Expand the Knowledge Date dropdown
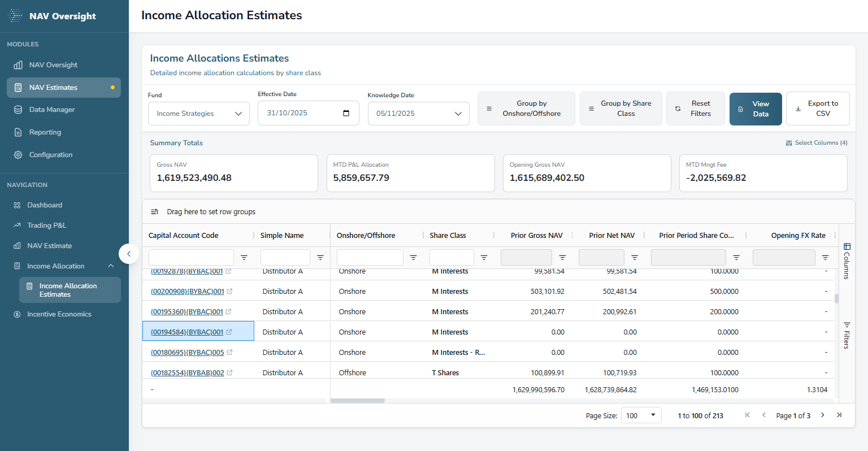868x451 pixels. [x=418, y=114]
